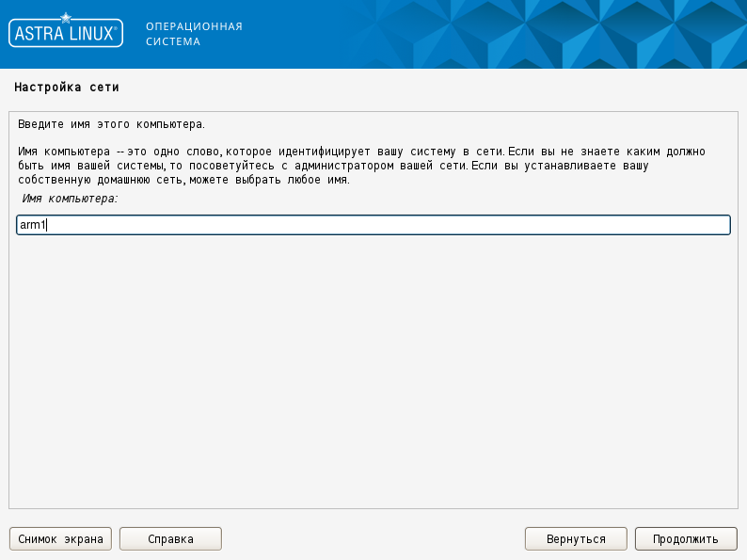This screenshot has height=560, width=747.
Task: Click the text Введите имя этого компьютера.
Action: coord(111,124)
